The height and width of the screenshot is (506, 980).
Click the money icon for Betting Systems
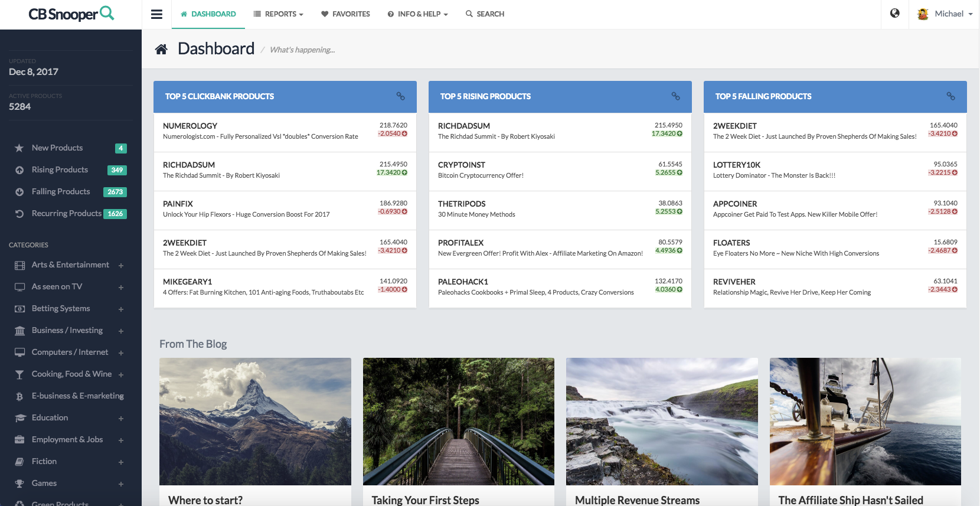pos(19,309)
